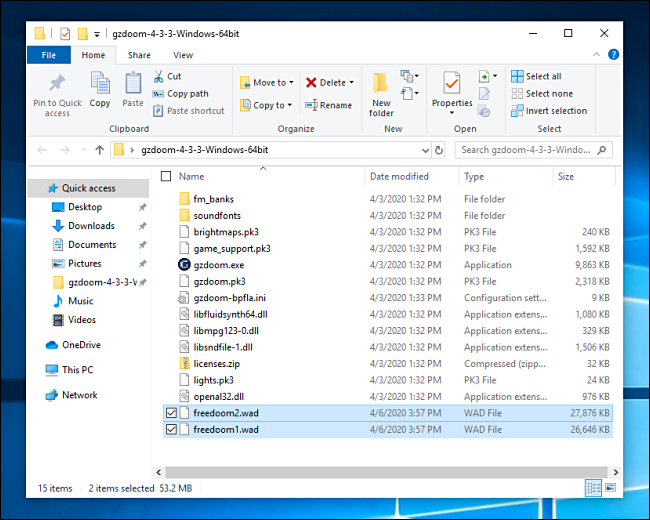
Task: Click the New folder icon
Action: 381,84
